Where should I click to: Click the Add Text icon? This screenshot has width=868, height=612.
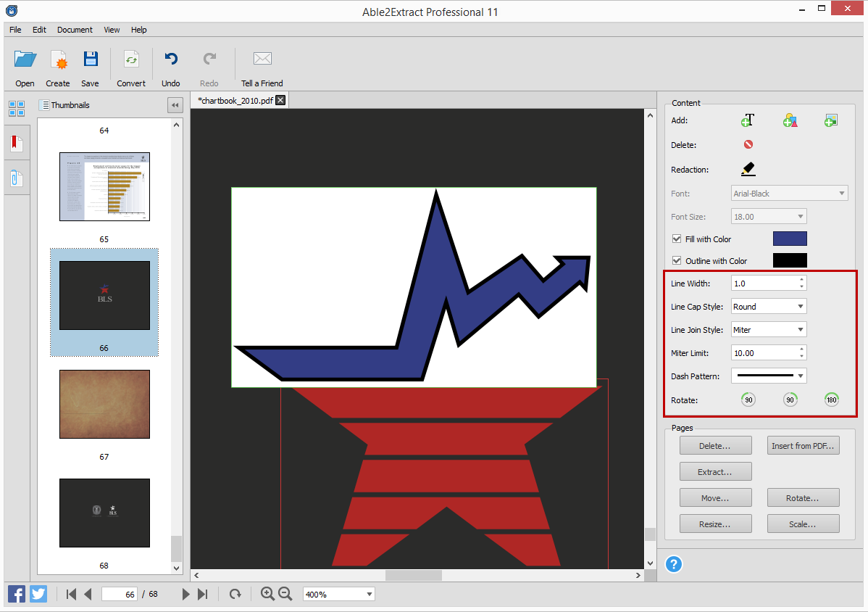click(748, 120)
